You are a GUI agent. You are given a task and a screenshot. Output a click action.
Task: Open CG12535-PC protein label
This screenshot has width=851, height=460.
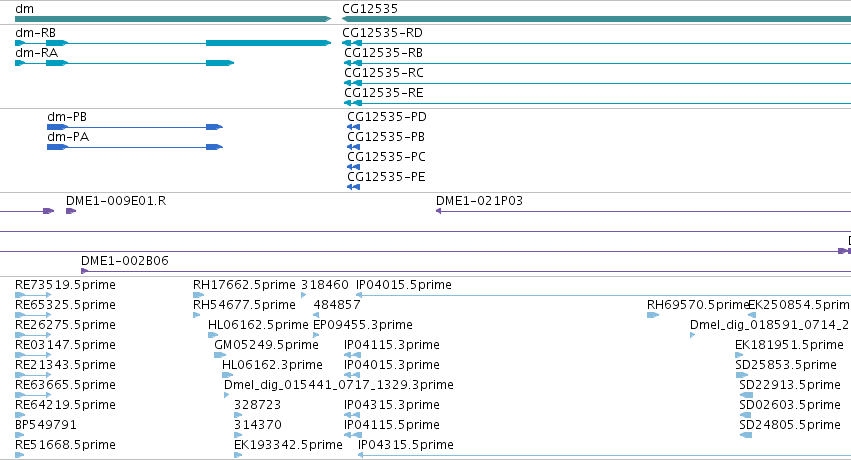click(386, 157)
